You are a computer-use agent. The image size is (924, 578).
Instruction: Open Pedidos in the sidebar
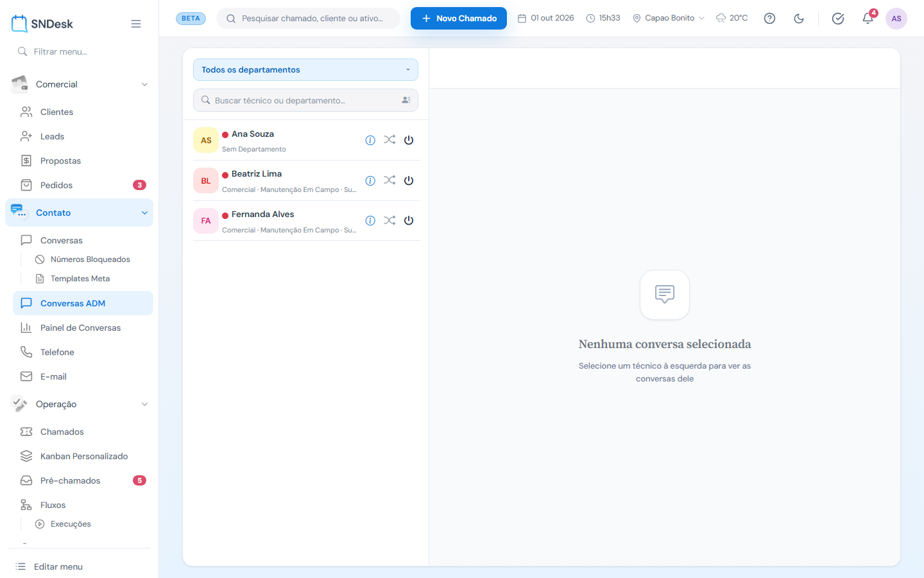click(x=83, y=185)
